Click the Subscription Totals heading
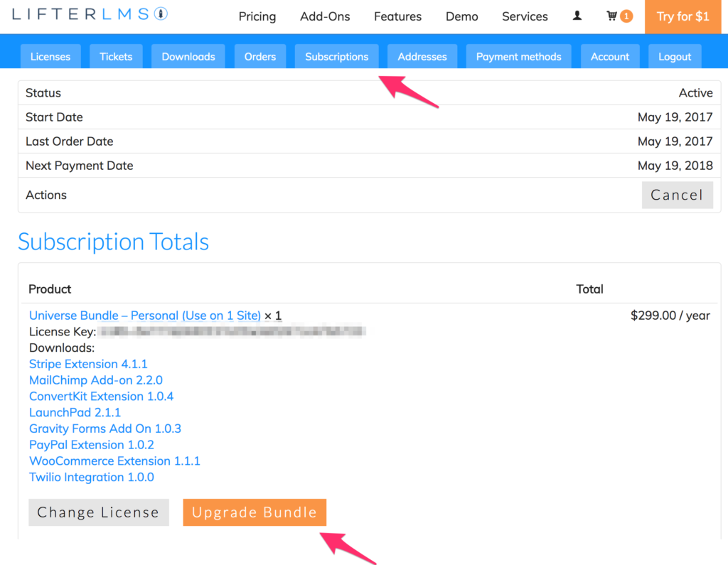 pos(113,242)
